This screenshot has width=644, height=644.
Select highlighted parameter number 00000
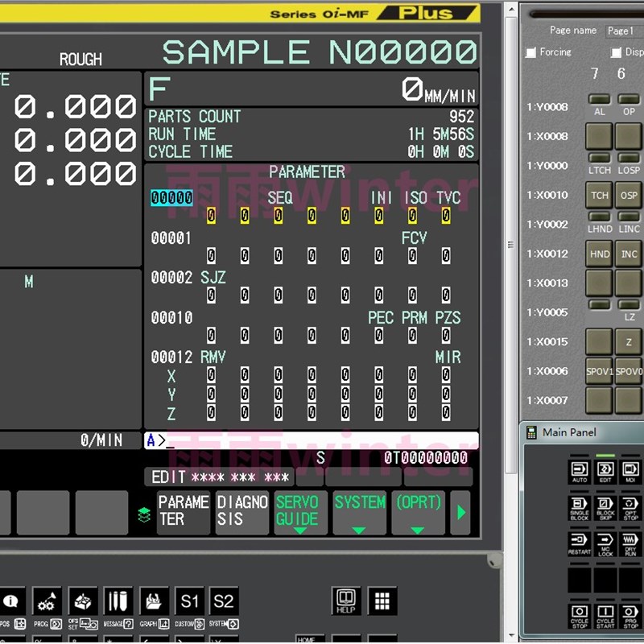171,197
